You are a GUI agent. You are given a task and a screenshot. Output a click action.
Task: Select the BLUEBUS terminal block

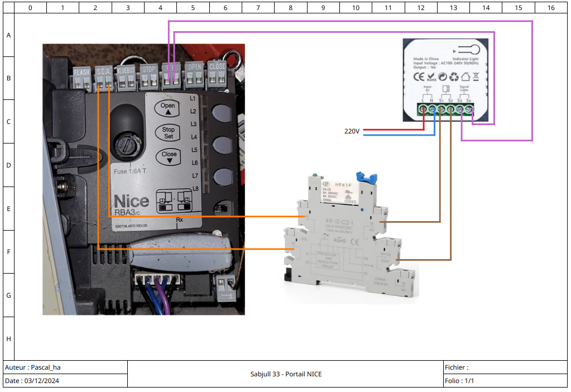click(x=126, y=78)
